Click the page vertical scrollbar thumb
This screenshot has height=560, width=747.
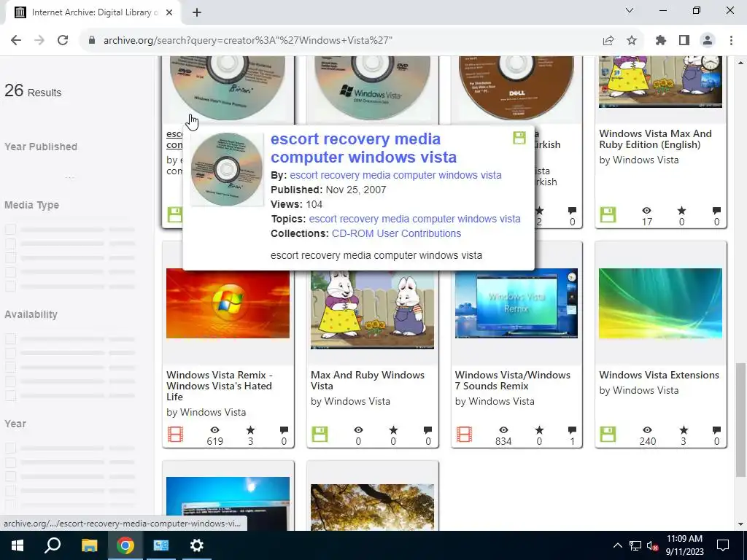pos(740,419)
